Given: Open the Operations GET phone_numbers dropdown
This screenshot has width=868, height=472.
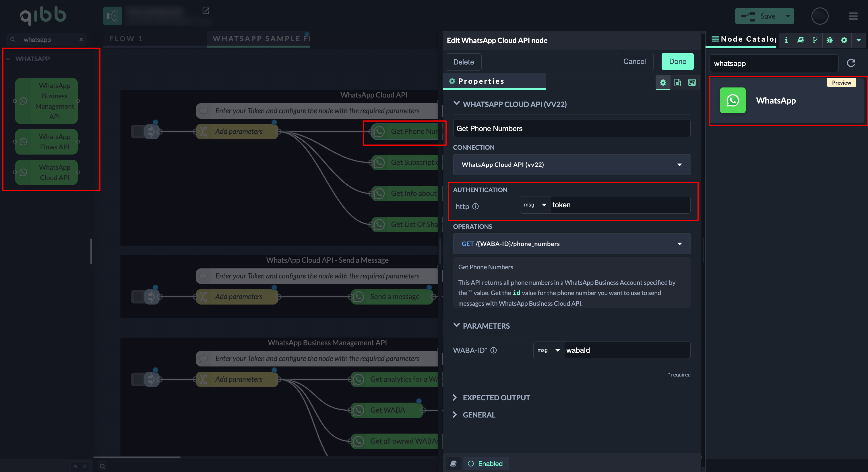Looking at the screenshot, I should [x=571, y=244].
